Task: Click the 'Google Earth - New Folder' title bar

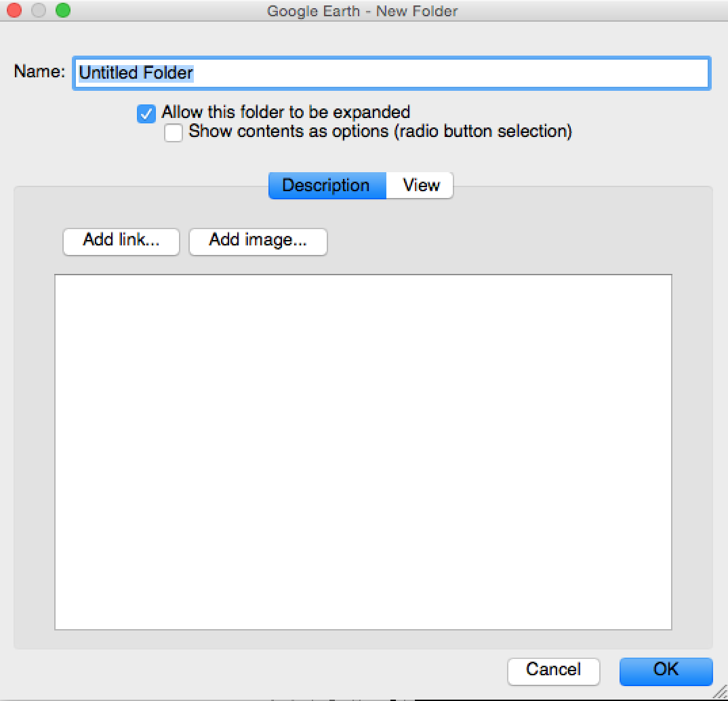Action: 363,11
